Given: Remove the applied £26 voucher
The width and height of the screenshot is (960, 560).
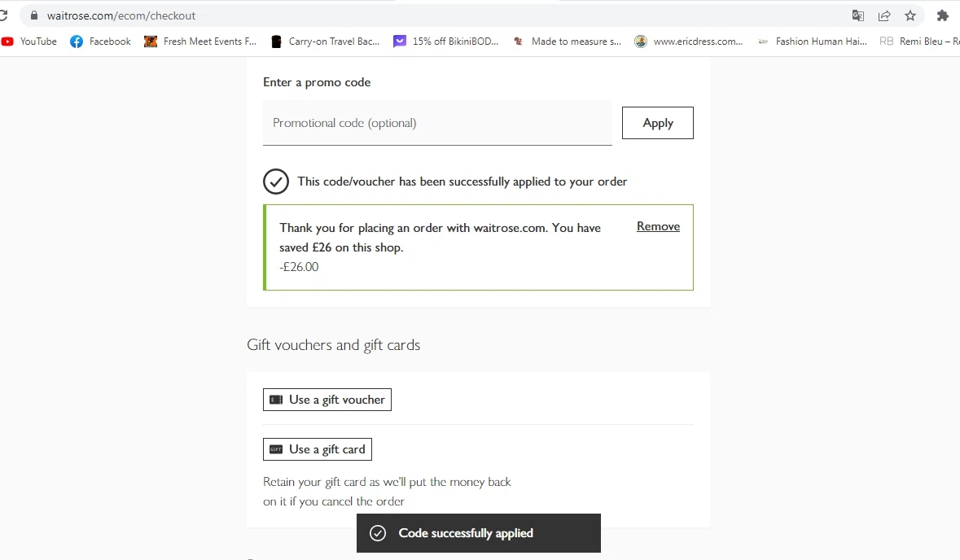Looking at the screenshot, I should 658,226.
